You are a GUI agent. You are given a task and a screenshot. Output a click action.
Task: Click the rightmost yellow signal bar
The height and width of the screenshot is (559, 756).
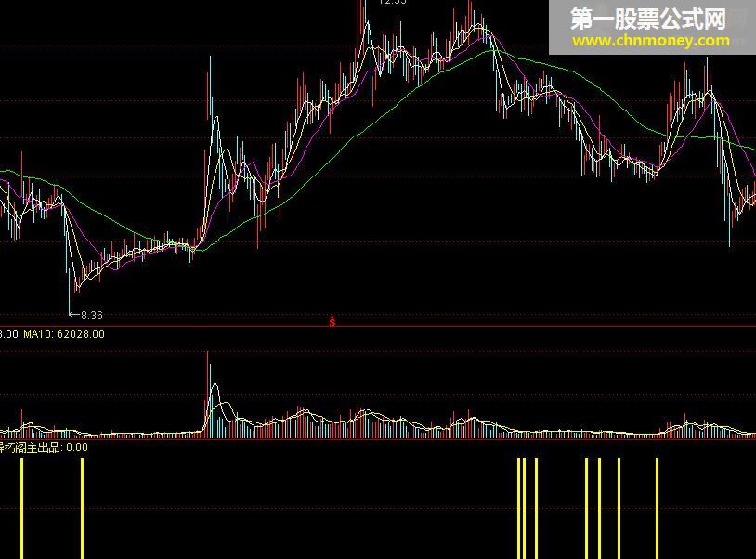coord(657,509)
